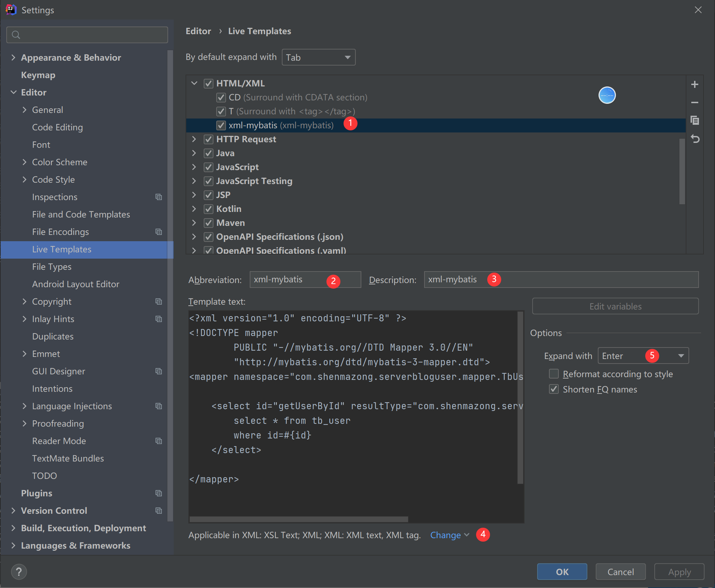The height and width of the screenshot is (588, 715).
Task: Click project-level icon next to Plugins
Action: [159, 493]
